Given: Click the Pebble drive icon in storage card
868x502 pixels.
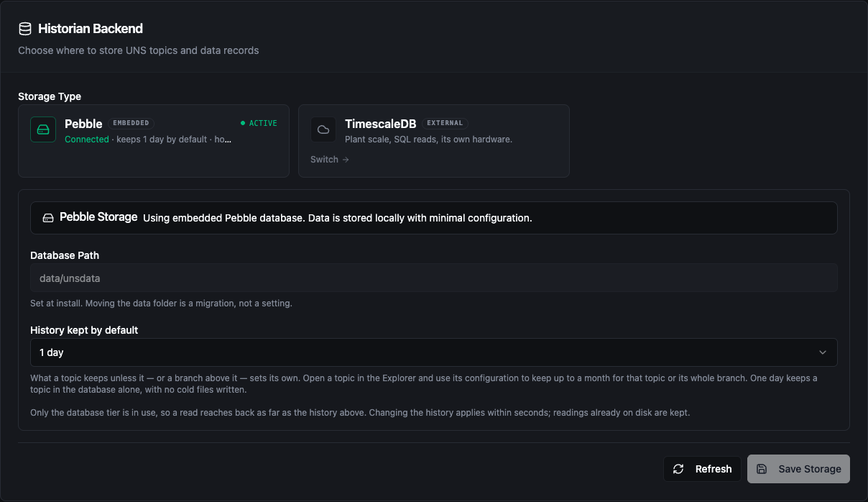Looking at the screenshot, I should pyautogui.click(x=43, y=129).
